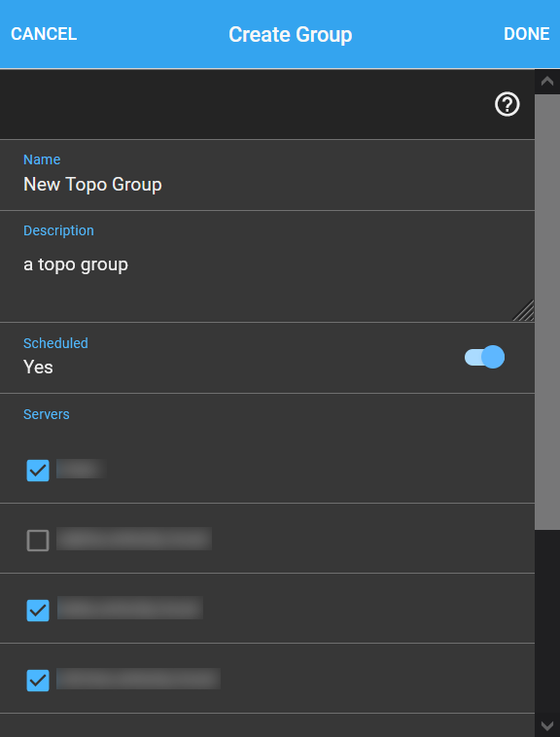Click the Servers section label

pos(47,414)
